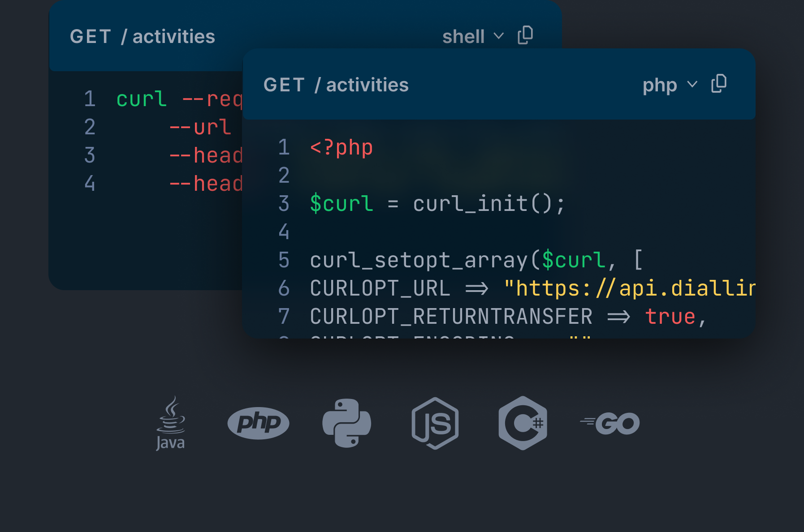Click the true value on CURLOPT_RETURNTRANSFER line
This screenshot has height=532, width=804.
670,317
